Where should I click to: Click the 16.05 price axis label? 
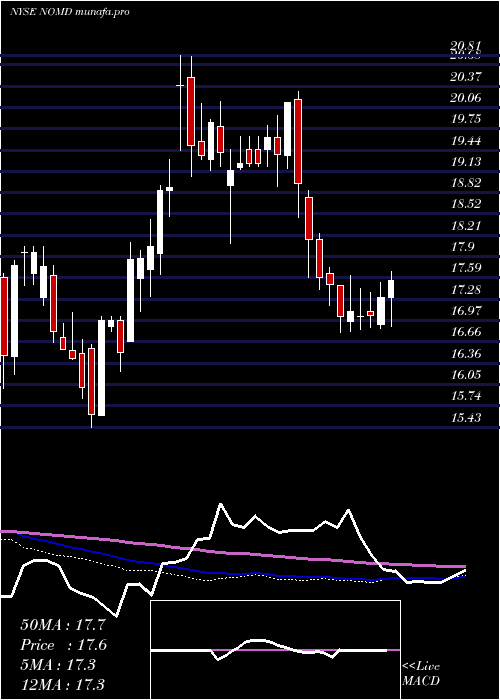click(x=466, y=375)
